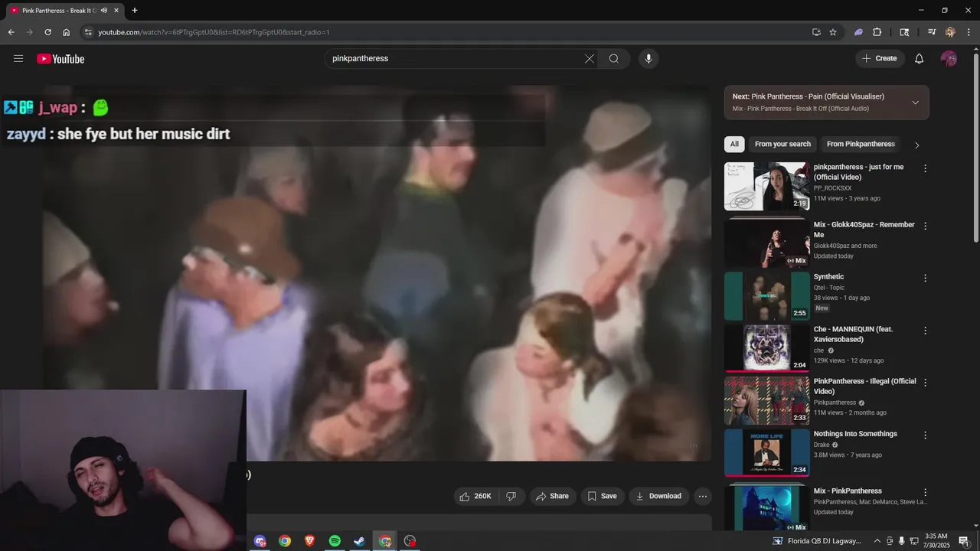The height and width of the screenshot is (551, 980).
Task: Open the side panel search icon
Action: [904, 32]
